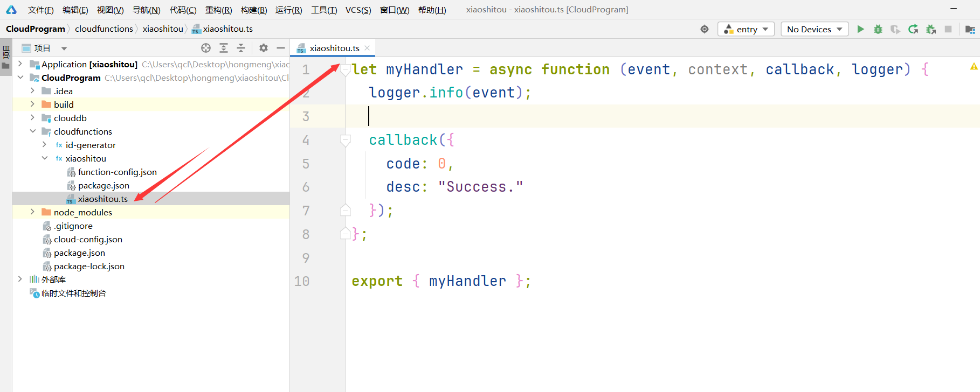980x392 pixels.
Task: Open the 工具(T) menu
Action: tap(324, 10)
